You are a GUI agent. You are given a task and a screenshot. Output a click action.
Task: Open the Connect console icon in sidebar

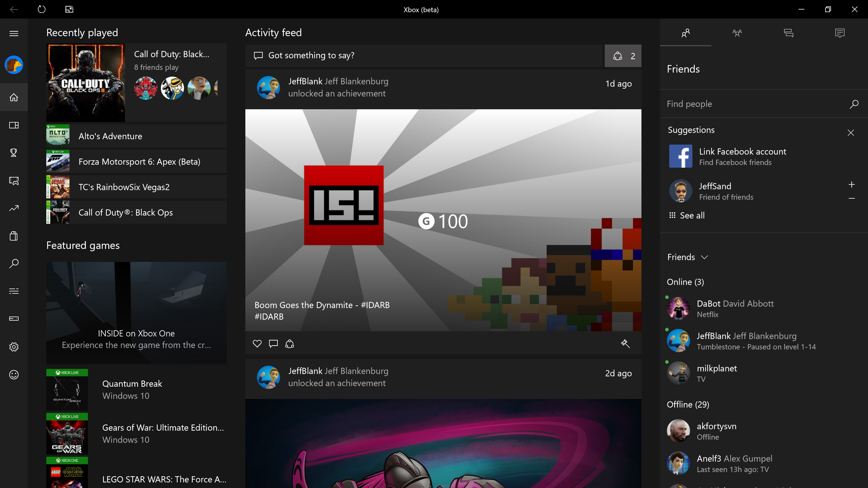click(x=14, y=319)
